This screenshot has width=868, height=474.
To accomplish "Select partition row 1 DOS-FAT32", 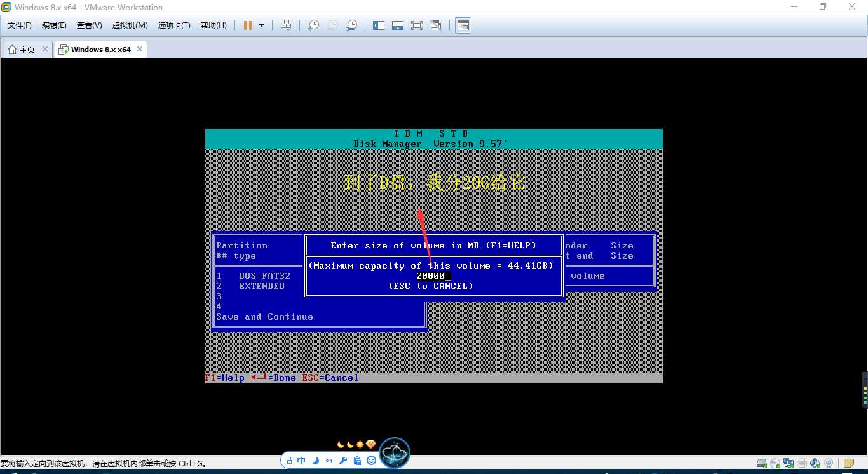I will pos(253,276).
